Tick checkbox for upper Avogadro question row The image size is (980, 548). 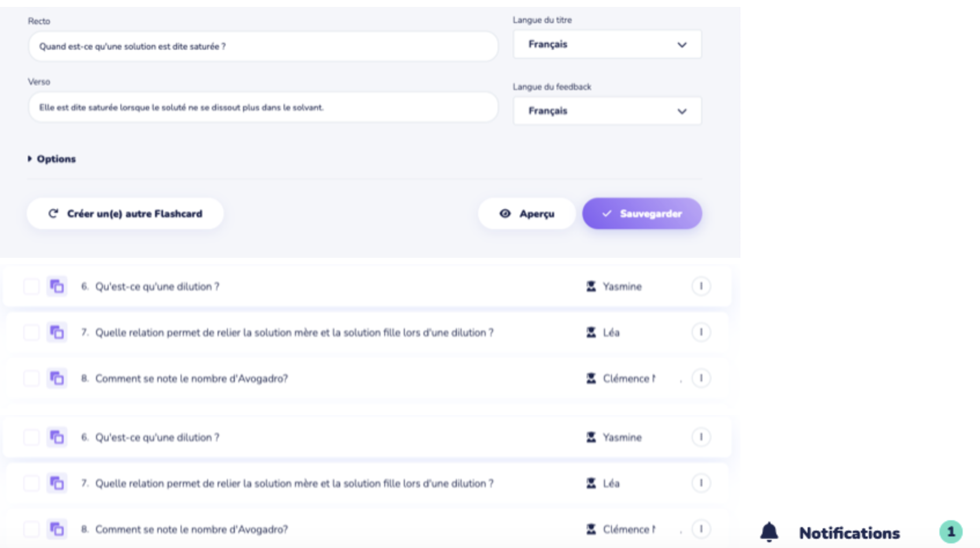point(31,378)
